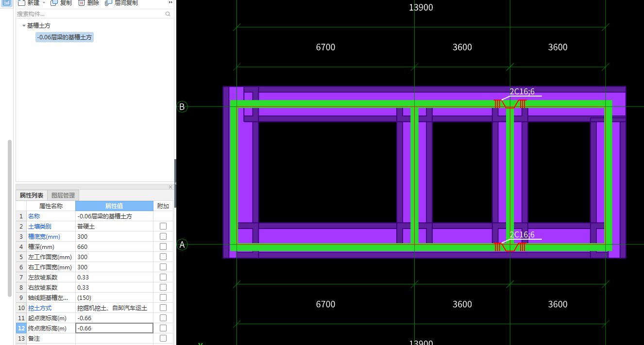Image resolution: width=644 pixels, height=345 pixels.
Task: Toggle 附加 checkbox for 备注
Action: (x=163, y=338)
